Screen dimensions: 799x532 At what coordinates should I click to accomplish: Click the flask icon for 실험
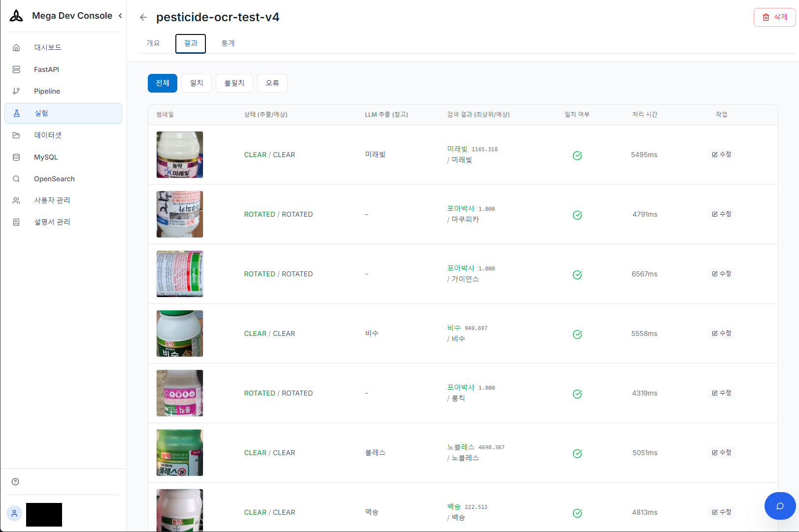pos(16,113)
